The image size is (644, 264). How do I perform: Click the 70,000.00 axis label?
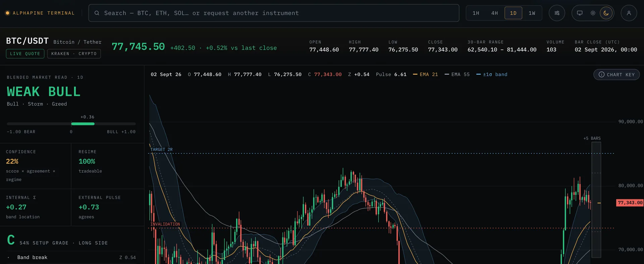click(631, 250)
